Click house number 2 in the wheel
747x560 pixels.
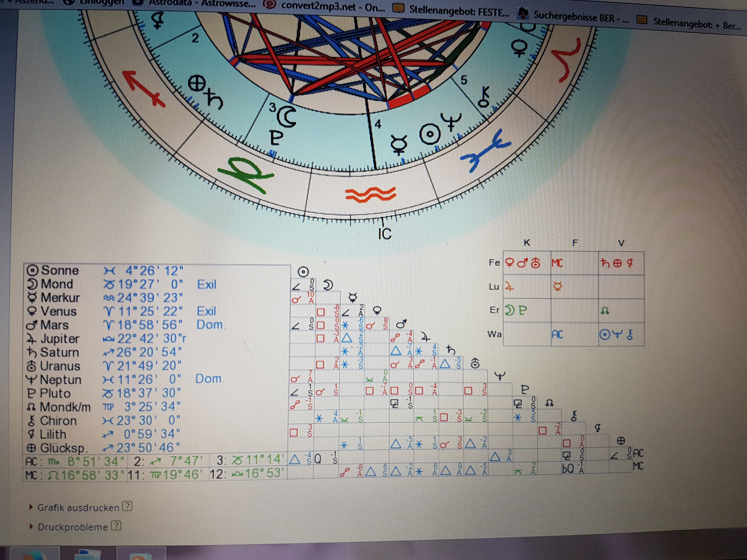[195, 38]
